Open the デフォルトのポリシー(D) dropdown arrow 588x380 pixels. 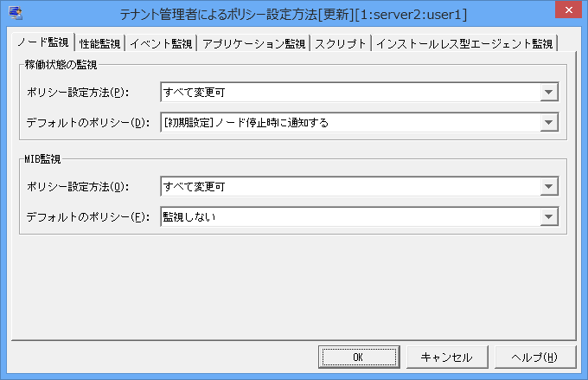(x=548, y=122)
